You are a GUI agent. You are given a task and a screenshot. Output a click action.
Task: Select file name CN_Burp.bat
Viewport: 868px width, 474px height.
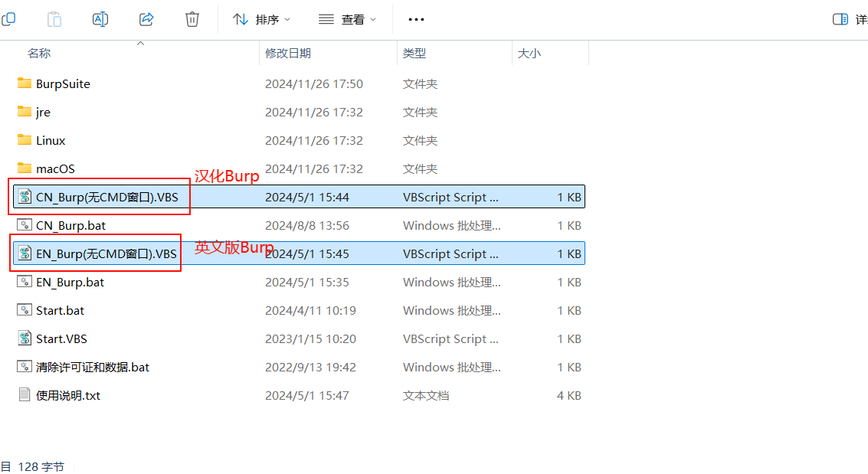coord(70,226)
